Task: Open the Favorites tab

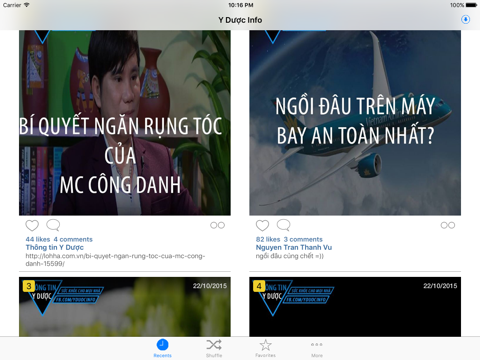Action: pyautogui.click(x=265, y=348)
